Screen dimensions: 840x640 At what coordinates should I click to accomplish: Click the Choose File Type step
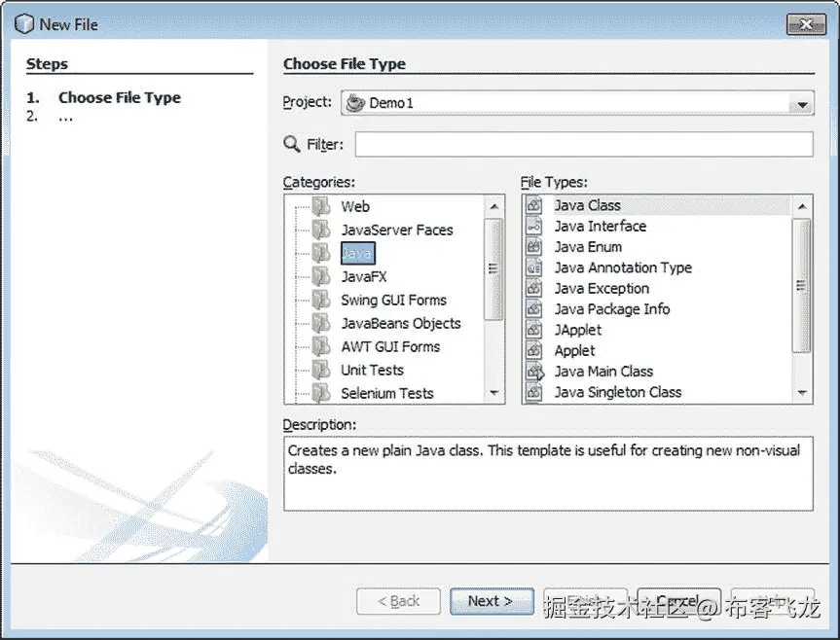click(120, 97)
